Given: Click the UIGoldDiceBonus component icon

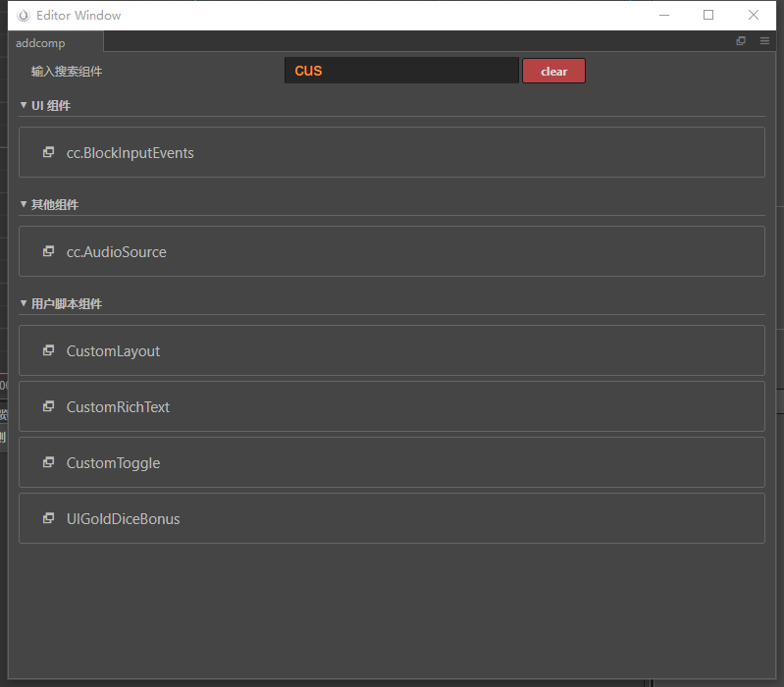Looking at the screenshot, I should click(48, 518).
